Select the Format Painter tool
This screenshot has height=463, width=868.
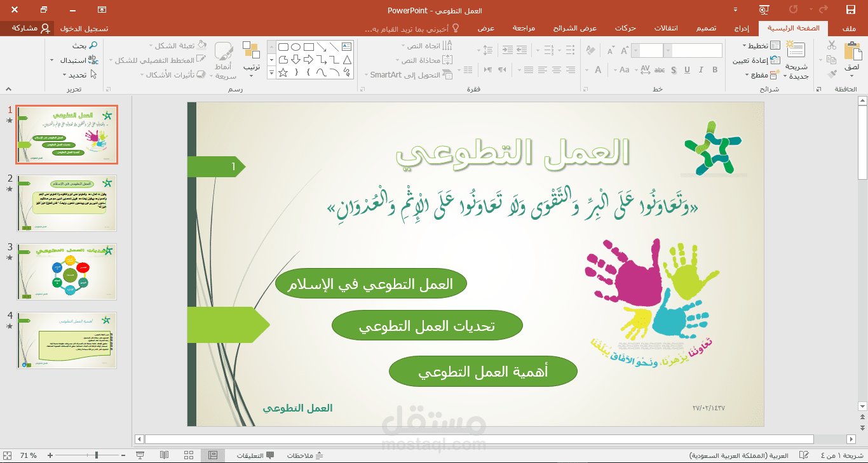point(832,73)
